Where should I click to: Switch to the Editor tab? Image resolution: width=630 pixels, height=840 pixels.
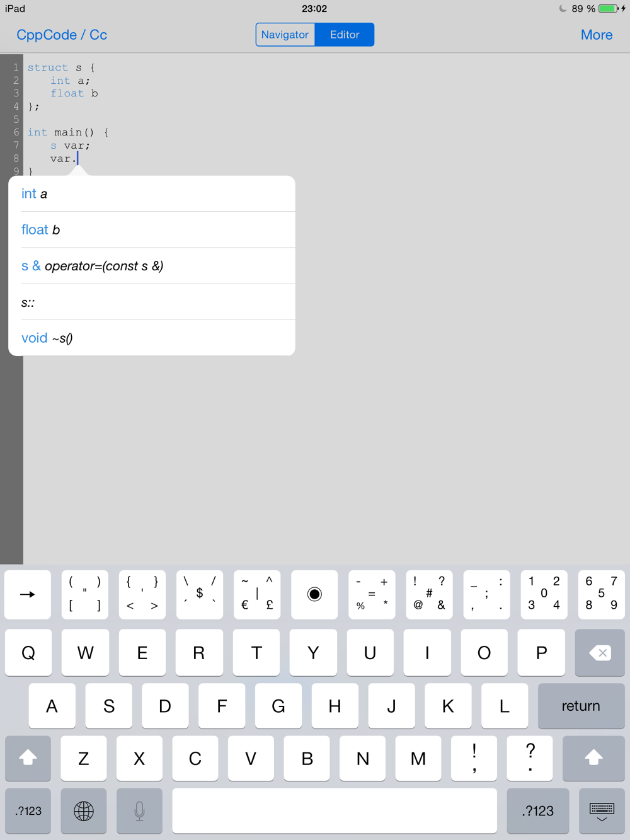click(x=345, y=35)
